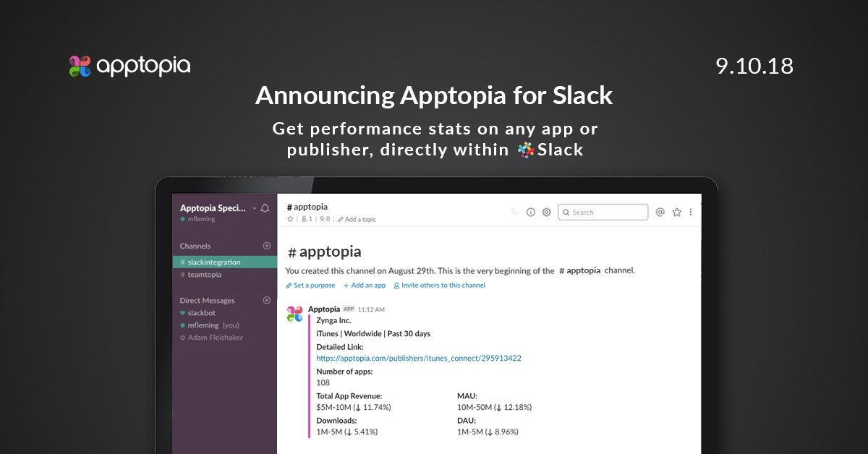Add a channel with plus icon
The height and width of the screenshot is (454, 868).
click(267, 246)
